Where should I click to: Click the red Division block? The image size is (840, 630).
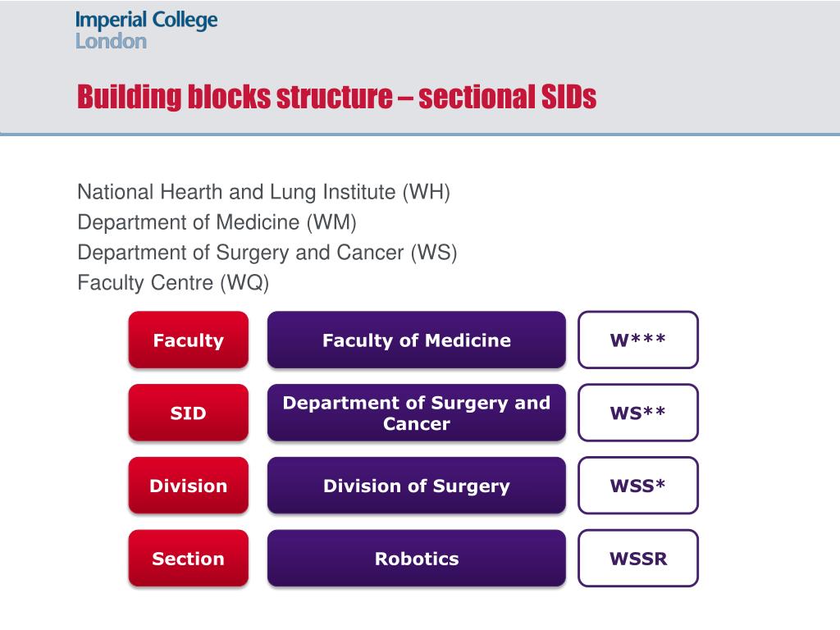pos(189,486)
